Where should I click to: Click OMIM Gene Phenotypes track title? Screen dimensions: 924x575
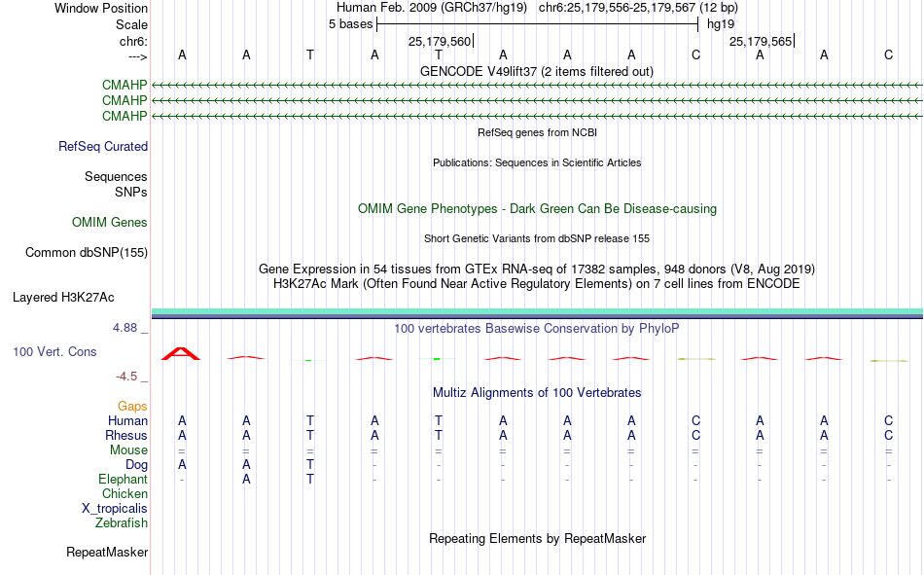(x=538, y=209)
